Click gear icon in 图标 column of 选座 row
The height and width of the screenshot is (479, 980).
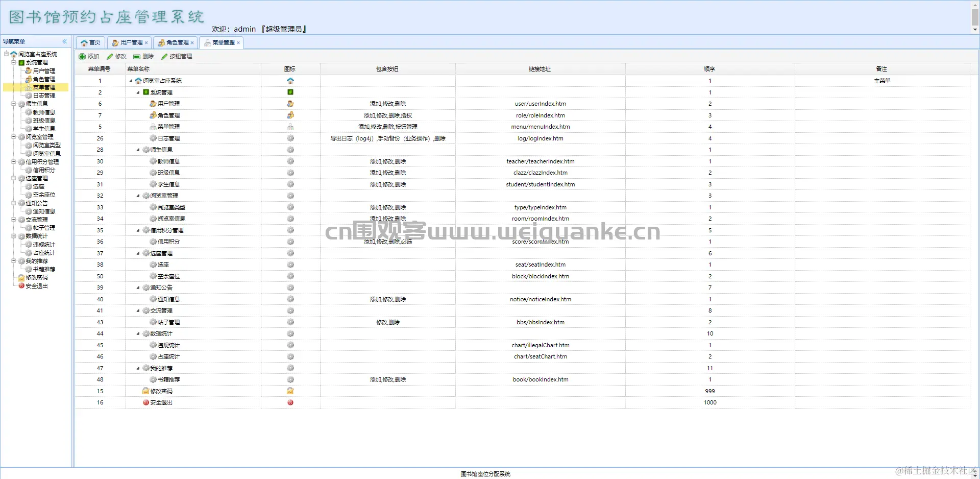point(290,265)
